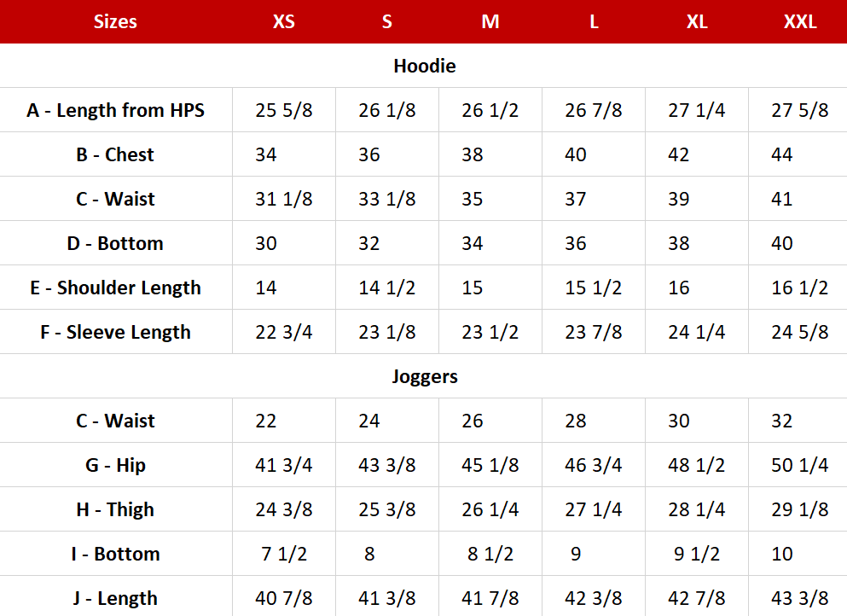Select the 43 3/8 joggers length for XXL
847x616 pixels.
click(799, 598)
